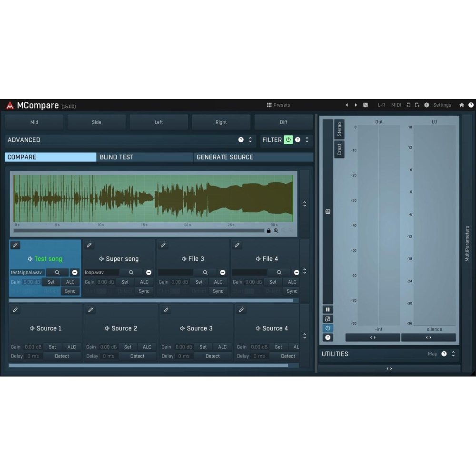Click the home icon in the toolbar
This screenshot has width=476, height=476.
461,105
